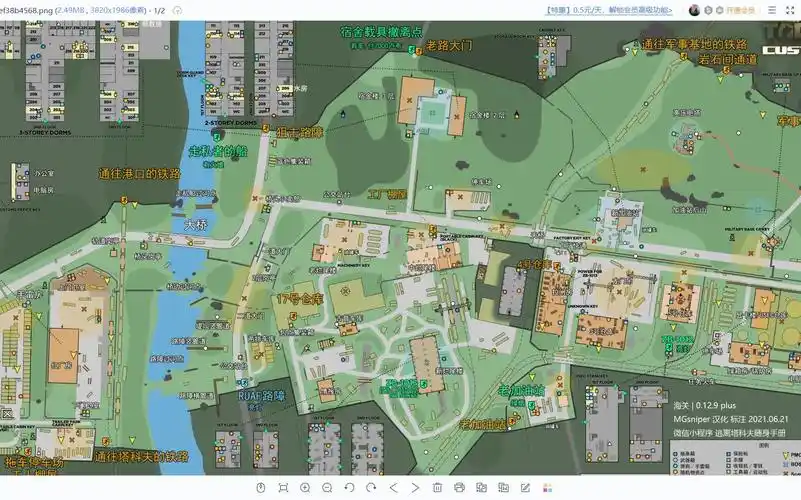Click the upload cloud icon beside filename

coord(177,10)
